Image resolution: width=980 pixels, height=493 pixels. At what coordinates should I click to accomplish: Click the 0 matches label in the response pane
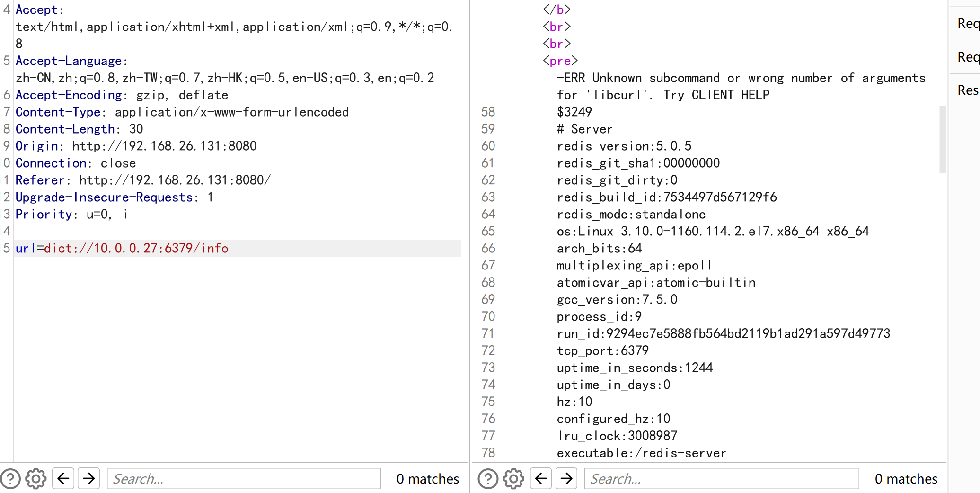(906, 479)
